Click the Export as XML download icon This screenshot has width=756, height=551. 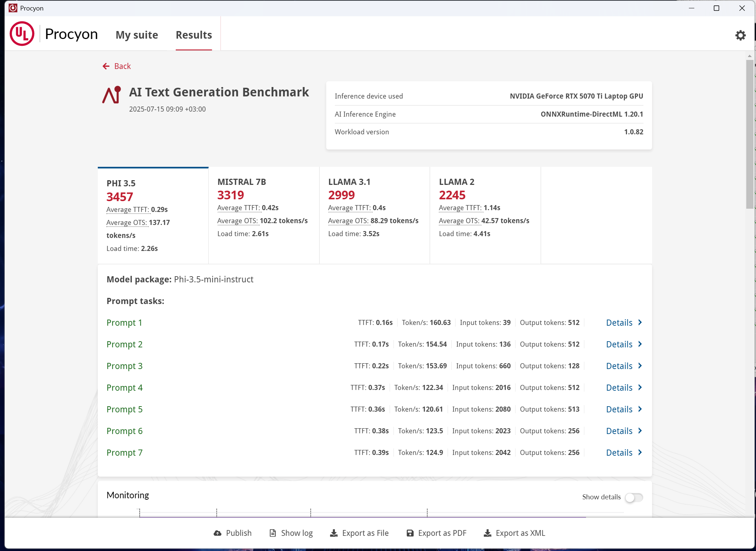[488, 533]
